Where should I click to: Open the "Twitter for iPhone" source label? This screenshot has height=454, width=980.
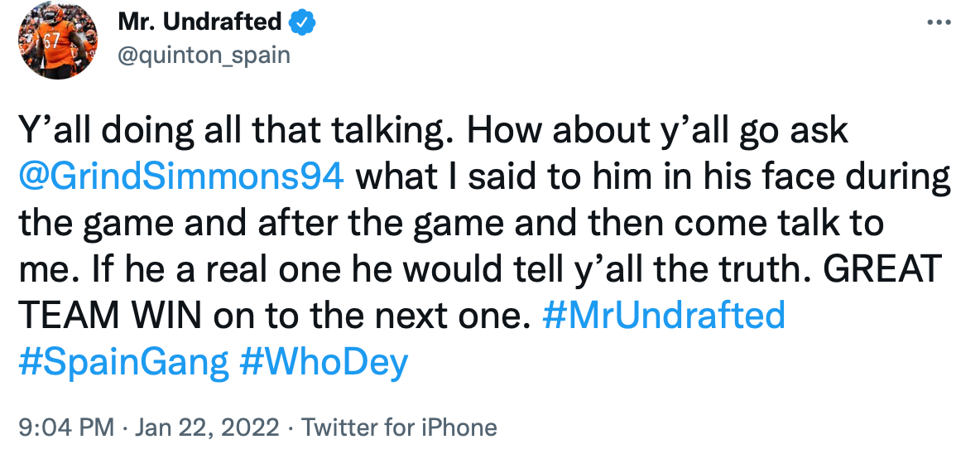tap(399, 427)
